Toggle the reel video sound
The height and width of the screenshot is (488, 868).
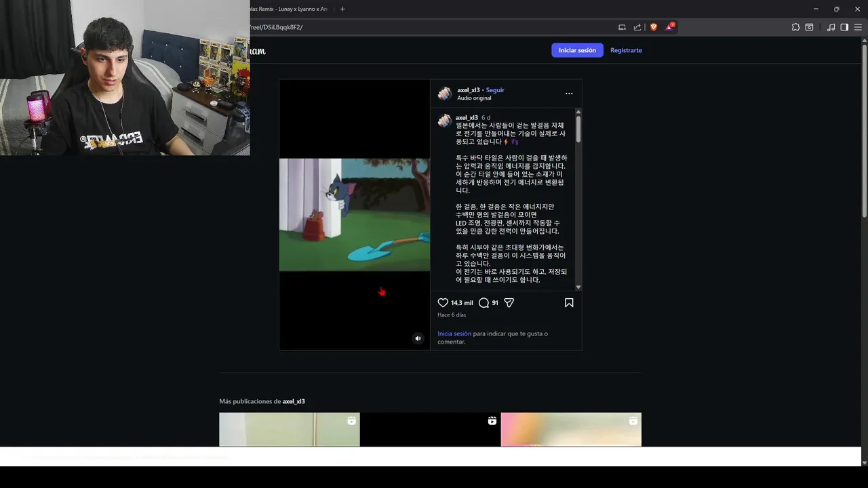[418, 338]
